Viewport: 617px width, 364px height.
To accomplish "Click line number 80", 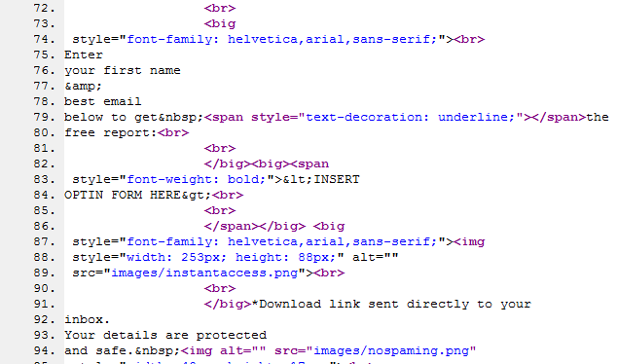I will [x=44, y=132].
